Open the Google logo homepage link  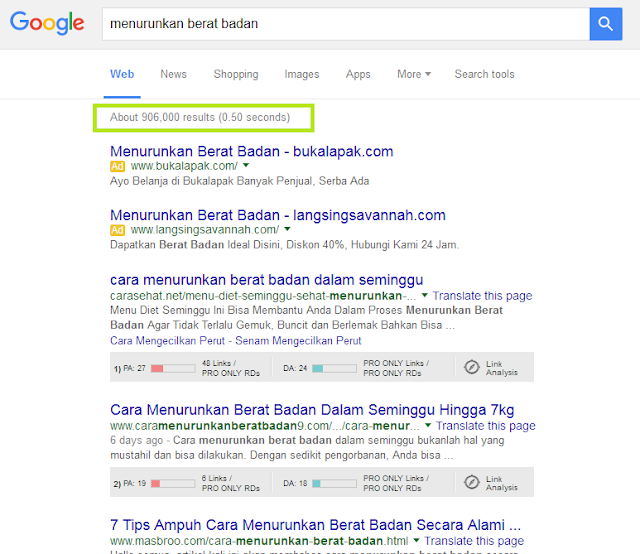47,23
